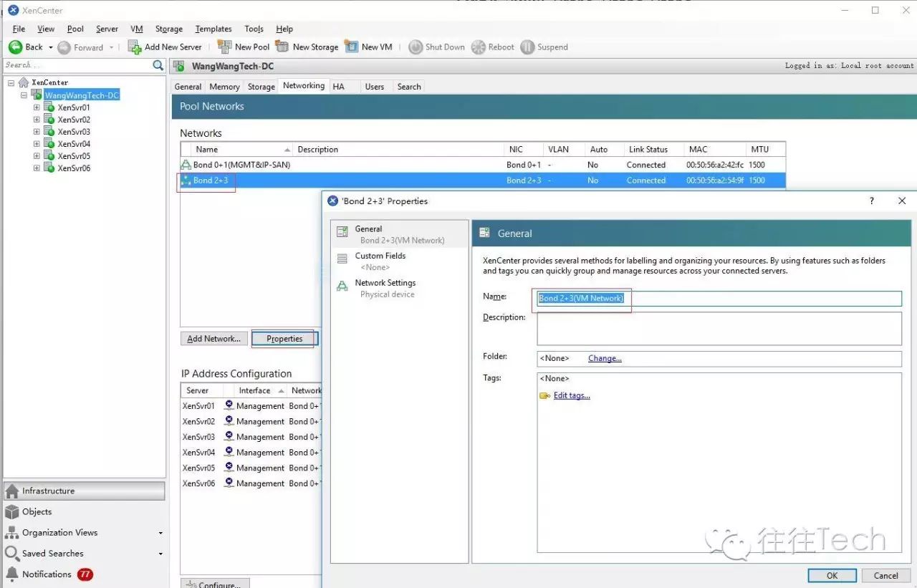
Task: Click the Forward navigation icon
Action: [64, 47]
